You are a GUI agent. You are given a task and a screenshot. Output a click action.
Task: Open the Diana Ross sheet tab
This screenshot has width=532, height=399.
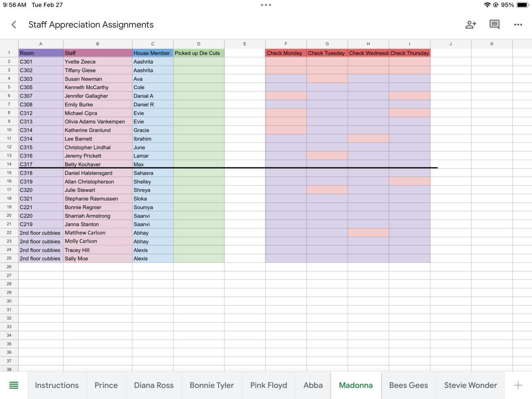(154, 385)
